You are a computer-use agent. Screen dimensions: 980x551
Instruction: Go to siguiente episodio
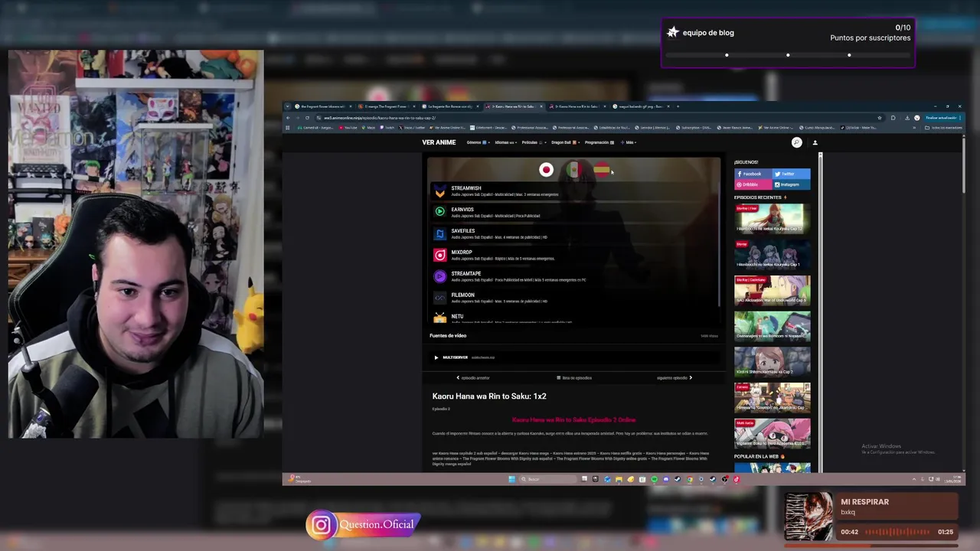(x=675, y=377)
